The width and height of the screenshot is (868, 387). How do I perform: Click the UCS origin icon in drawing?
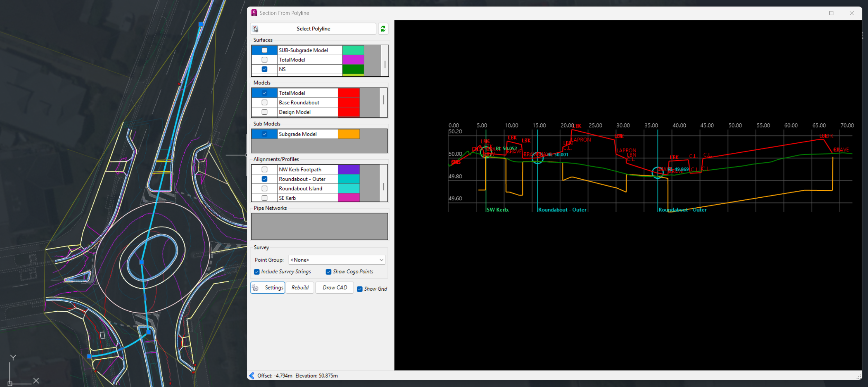(10, 383)
